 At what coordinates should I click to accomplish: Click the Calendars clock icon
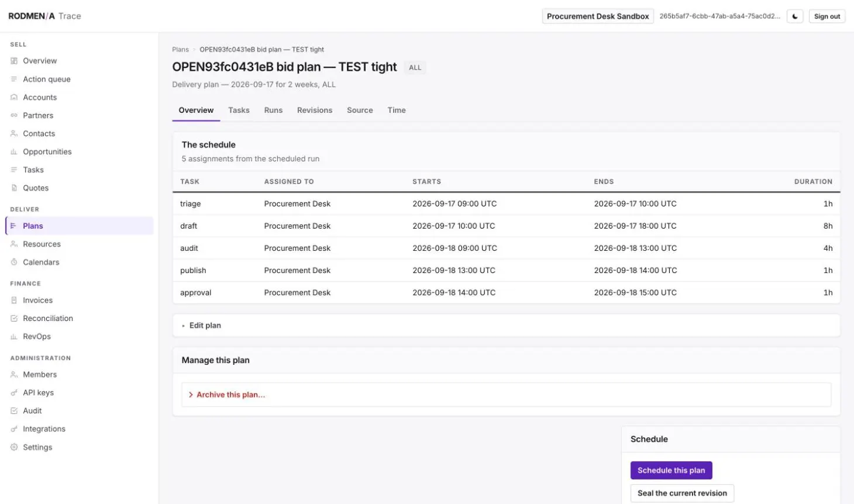point(14,262)
